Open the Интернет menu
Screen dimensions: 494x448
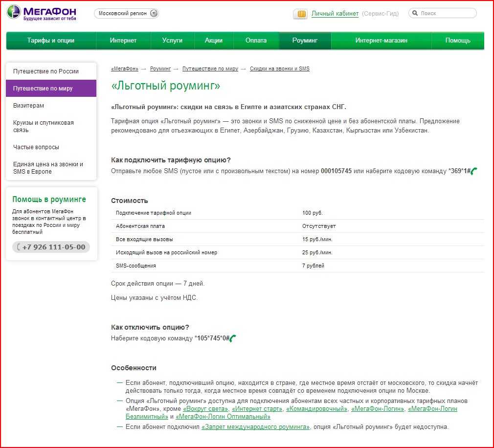point(123,40)
